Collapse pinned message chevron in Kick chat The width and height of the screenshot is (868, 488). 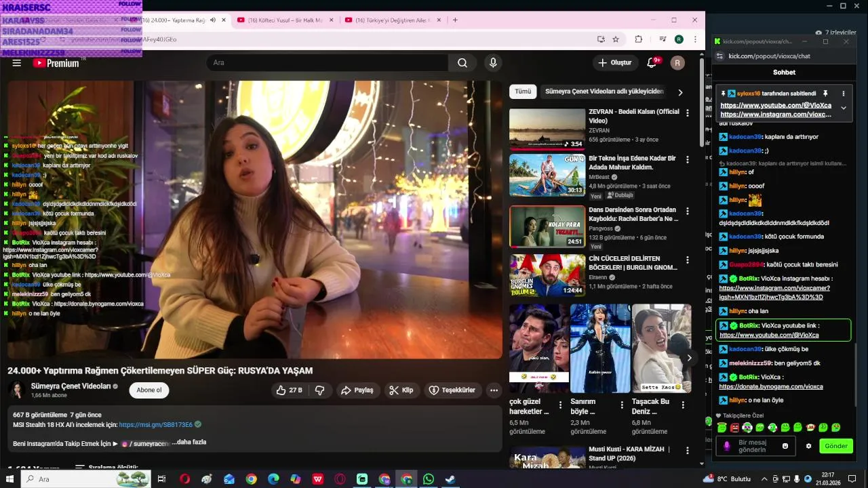click(844, 108)
